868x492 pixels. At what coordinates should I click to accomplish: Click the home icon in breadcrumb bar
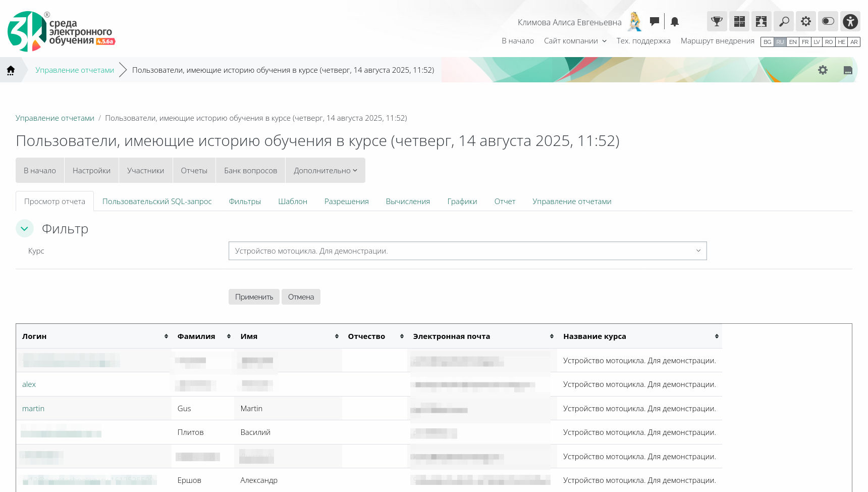coord(11,70)
